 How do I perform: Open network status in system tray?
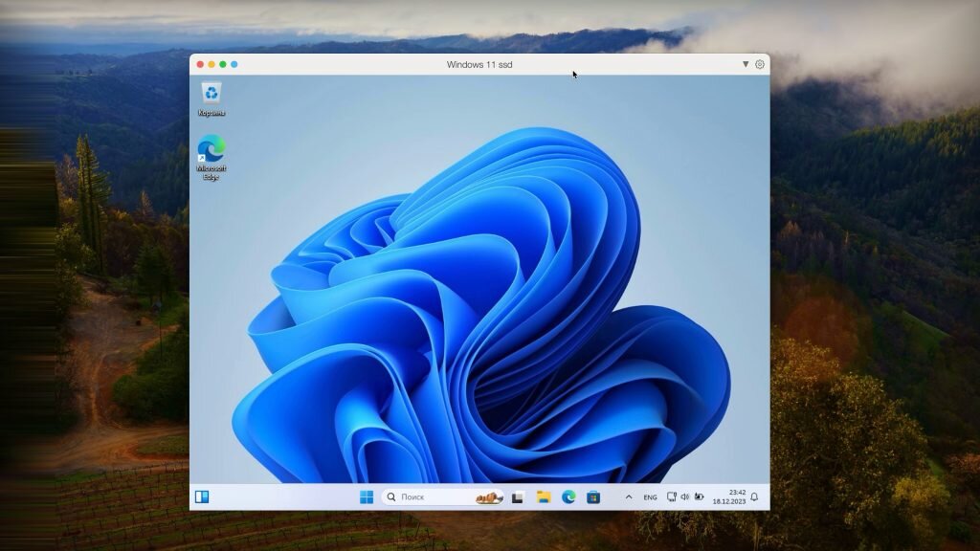tap(671, 496)
